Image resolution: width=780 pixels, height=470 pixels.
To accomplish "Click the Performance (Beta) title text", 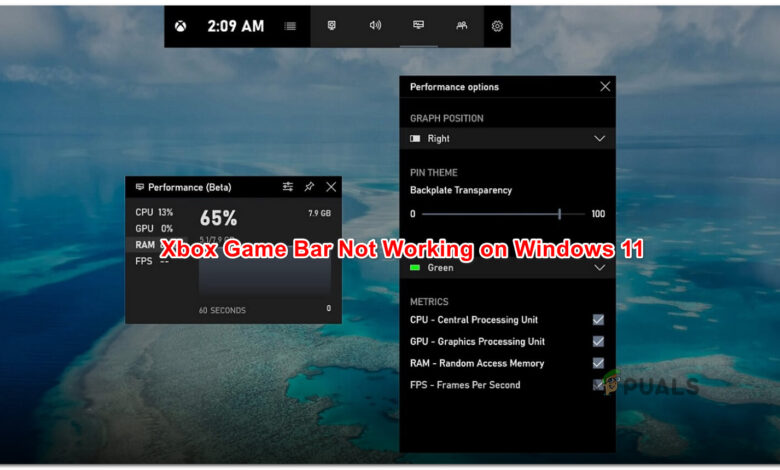I will click(190, 188).
